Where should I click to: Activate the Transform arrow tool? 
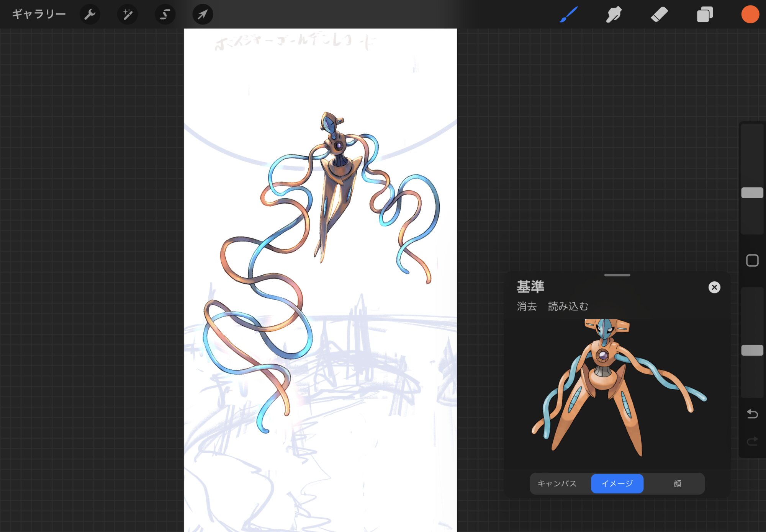(x=203, y=15)
